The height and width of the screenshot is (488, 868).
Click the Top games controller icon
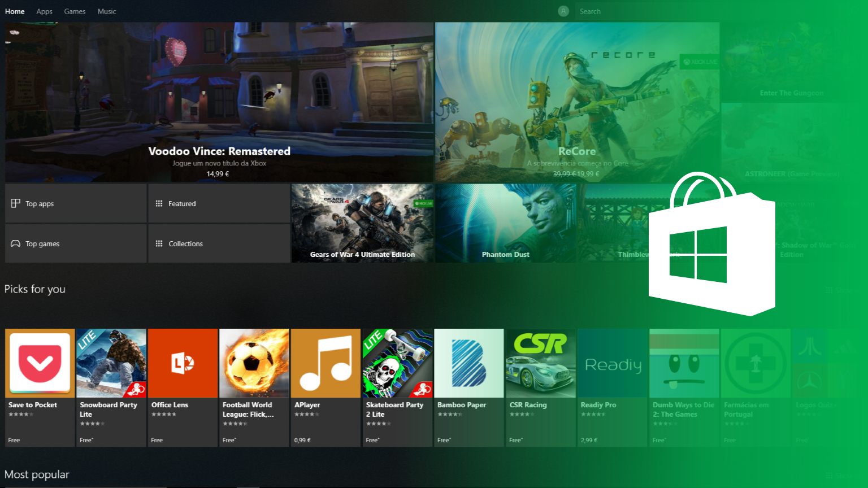click(x=16, y=243)
